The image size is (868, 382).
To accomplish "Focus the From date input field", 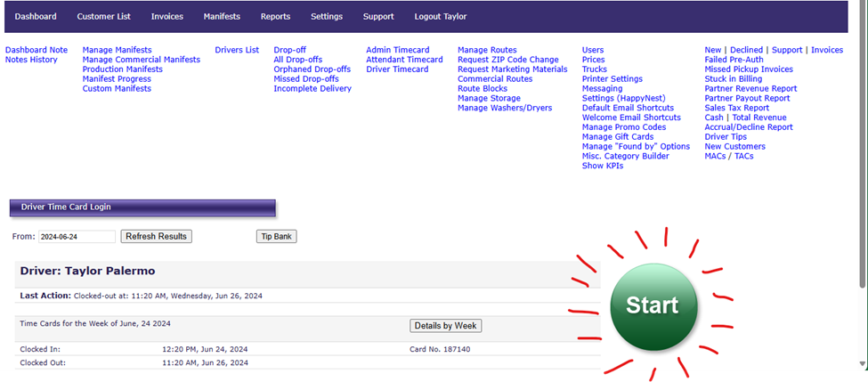I will click(x=77, y=237).
